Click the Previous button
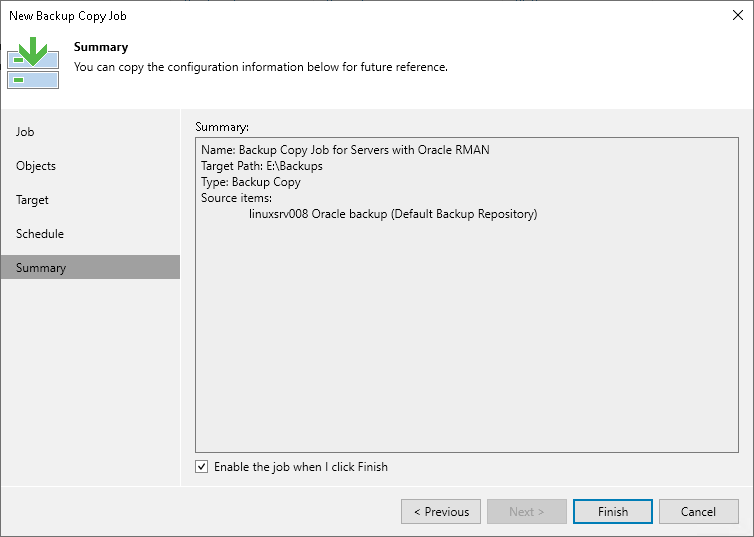Screen dimensions: 754x537 (x=441, y=512)
